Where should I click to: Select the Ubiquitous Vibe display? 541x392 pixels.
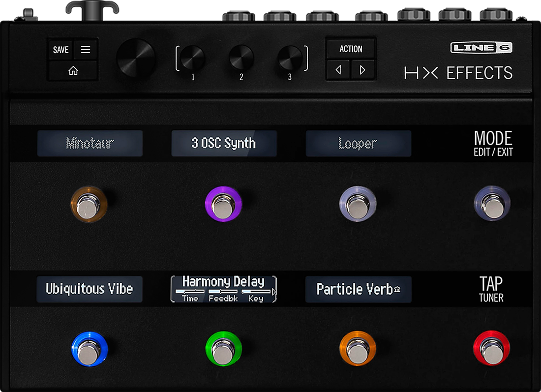[90, 289]
